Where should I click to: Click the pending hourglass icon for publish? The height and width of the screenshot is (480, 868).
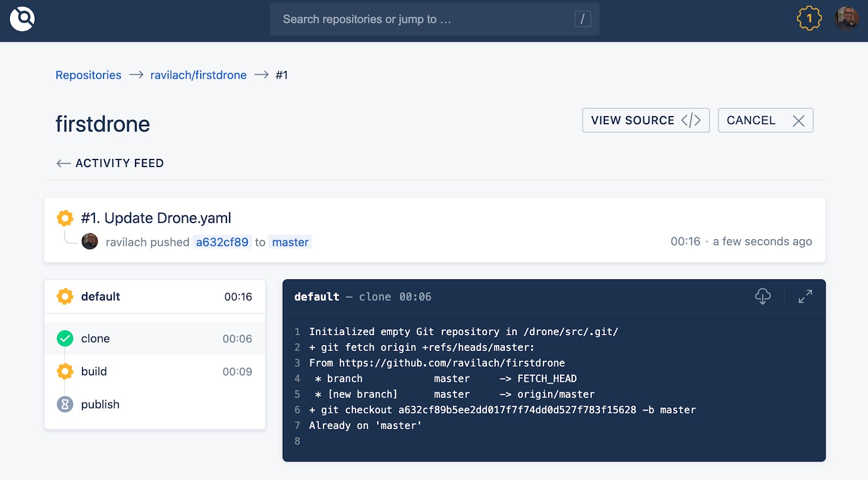click(x=65, y=405)
